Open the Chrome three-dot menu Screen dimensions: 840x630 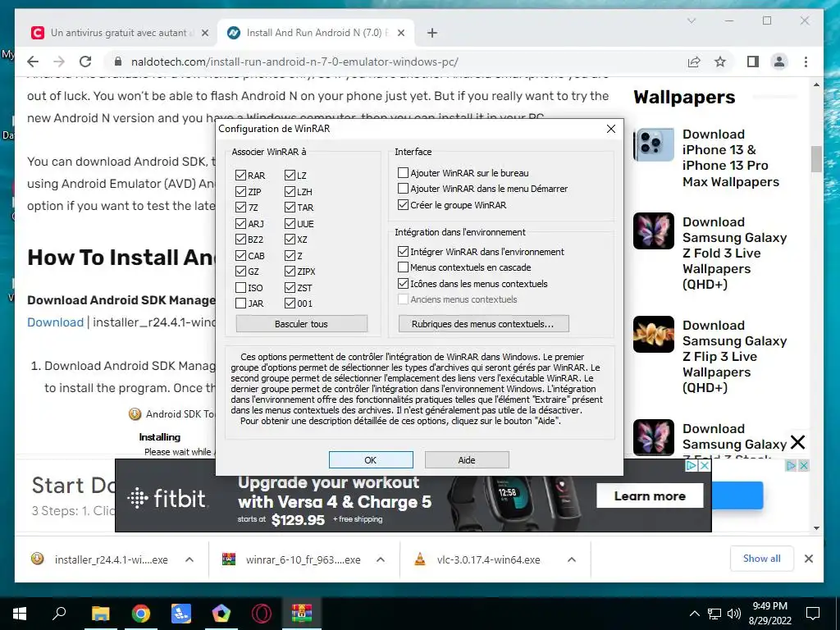806,62
